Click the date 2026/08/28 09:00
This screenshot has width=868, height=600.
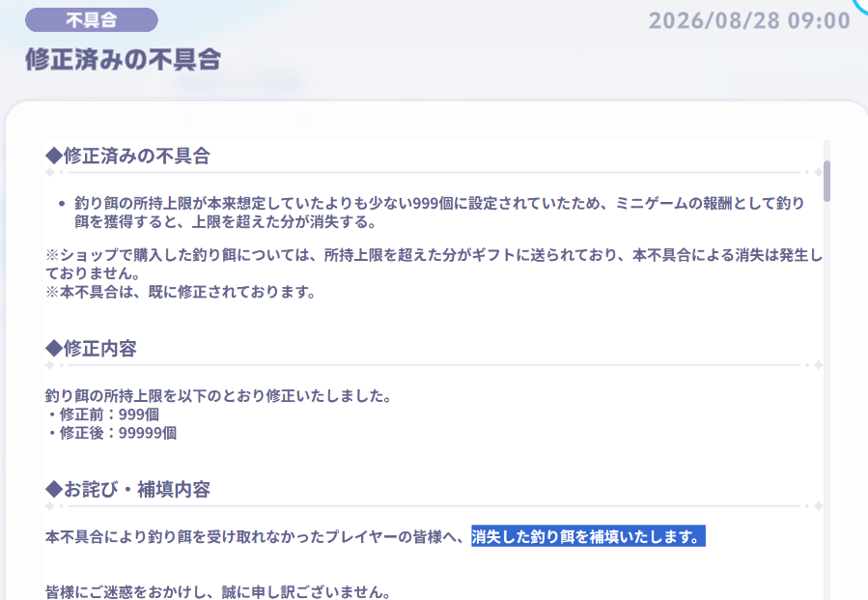tap(749, 21)
